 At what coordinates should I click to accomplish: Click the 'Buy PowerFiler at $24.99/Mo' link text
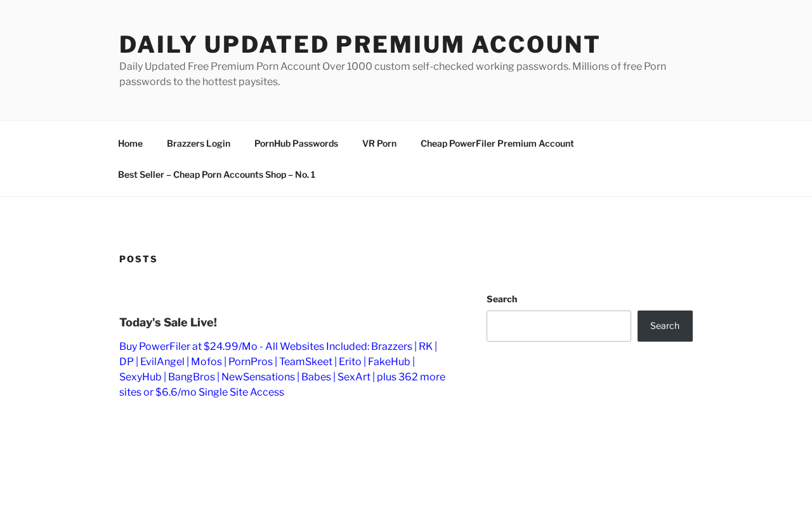pos(188,347)
